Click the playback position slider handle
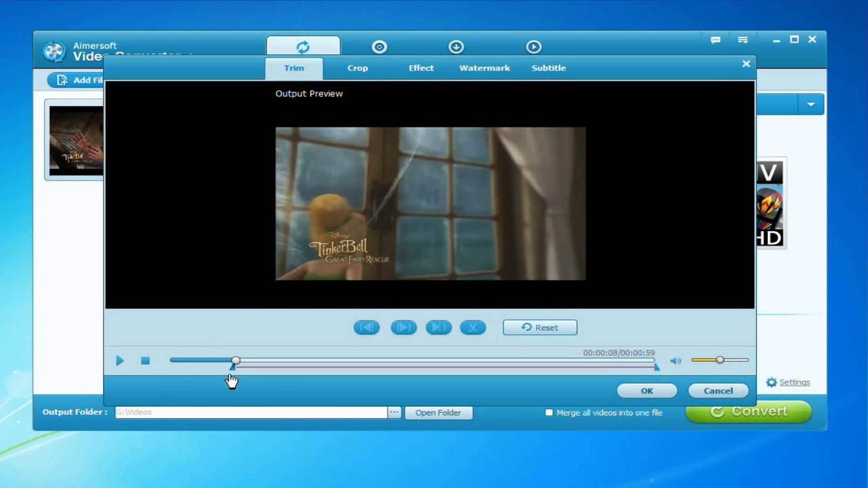This screenshot has height=488, width=868. pyautogui.click(x=235, y=360)
